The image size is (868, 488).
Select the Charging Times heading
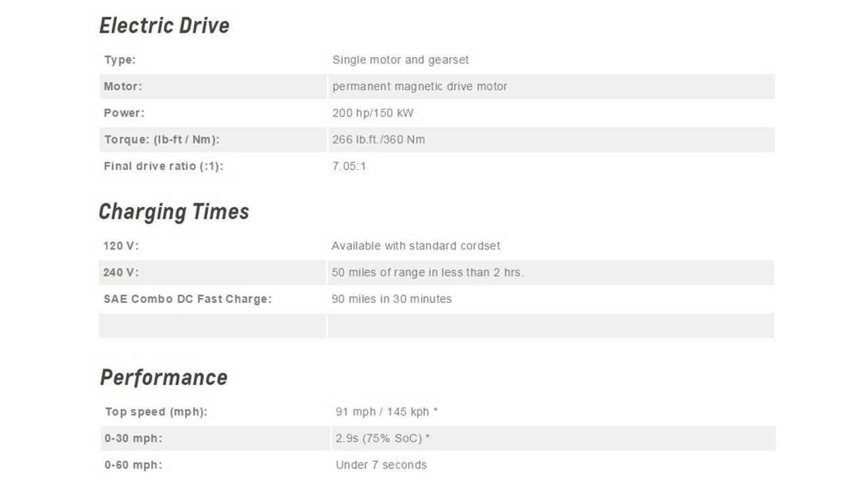[174, 211]
